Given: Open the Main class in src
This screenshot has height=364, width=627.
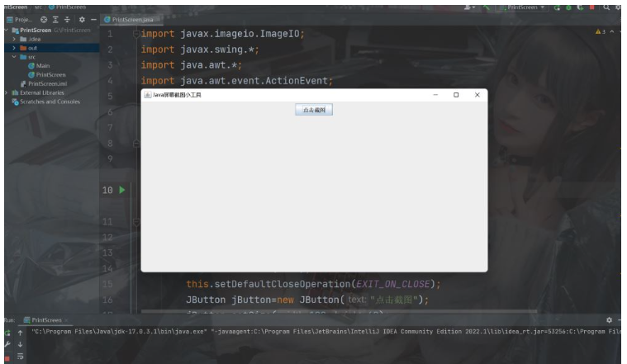Looking at the screenshot, I should click(x=39, y=66).
